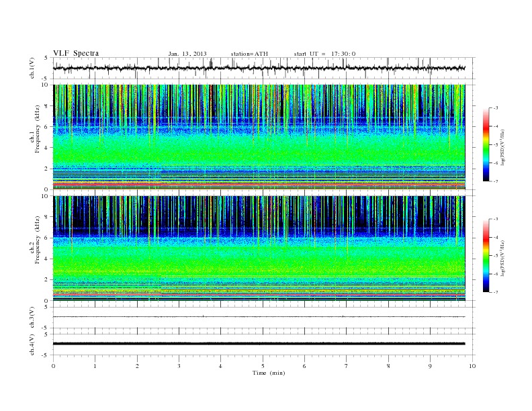Click the ch.1 spectrogram plot area
The height and width of the screenshot is (411, 532).
point(259,137)
